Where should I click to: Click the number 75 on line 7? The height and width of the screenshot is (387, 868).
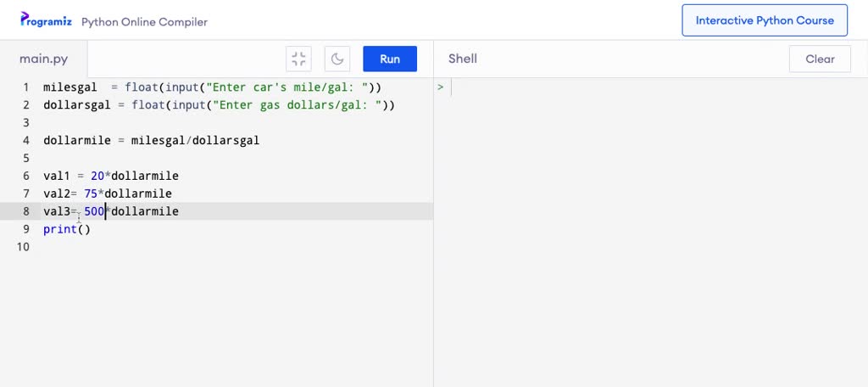tap(91, 193)
